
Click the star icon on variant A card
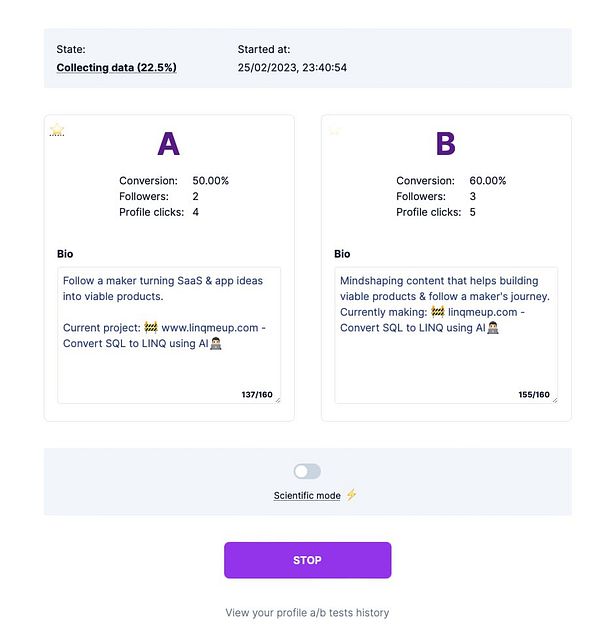[x=57, y=129]
